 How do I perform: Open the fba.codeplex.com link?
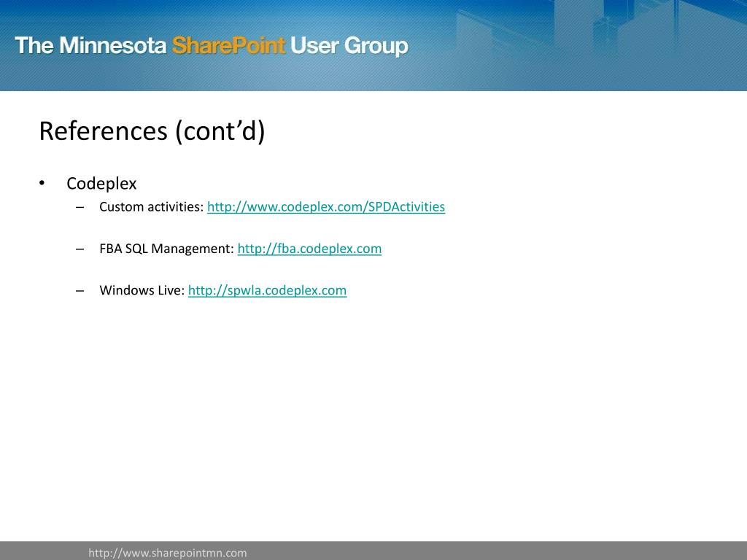(x=309, y=249)
